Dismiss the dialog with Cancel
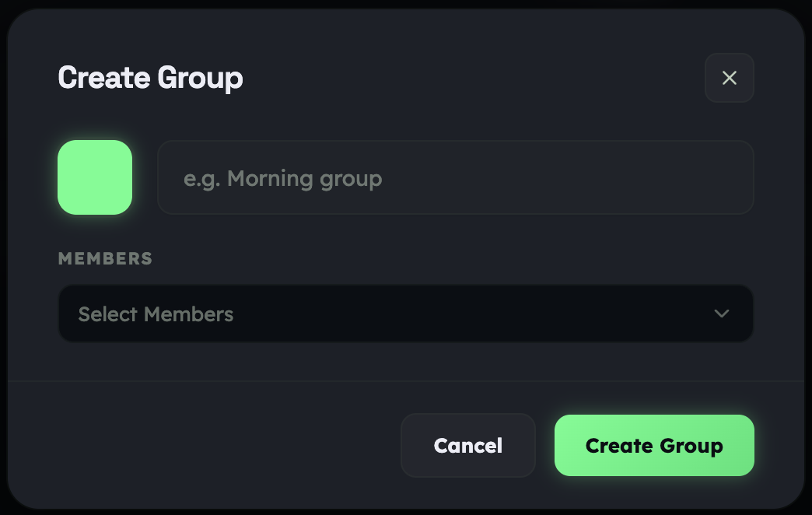This screenshot has height=515, width=812. pyautogui.click(x=467, y=445)
